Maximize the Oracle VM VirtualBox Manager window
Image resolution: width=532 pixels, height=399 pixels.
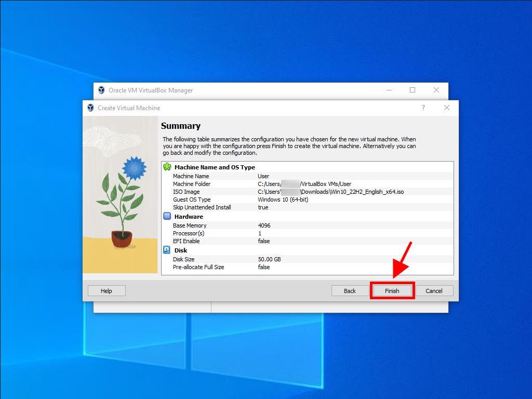413,90
